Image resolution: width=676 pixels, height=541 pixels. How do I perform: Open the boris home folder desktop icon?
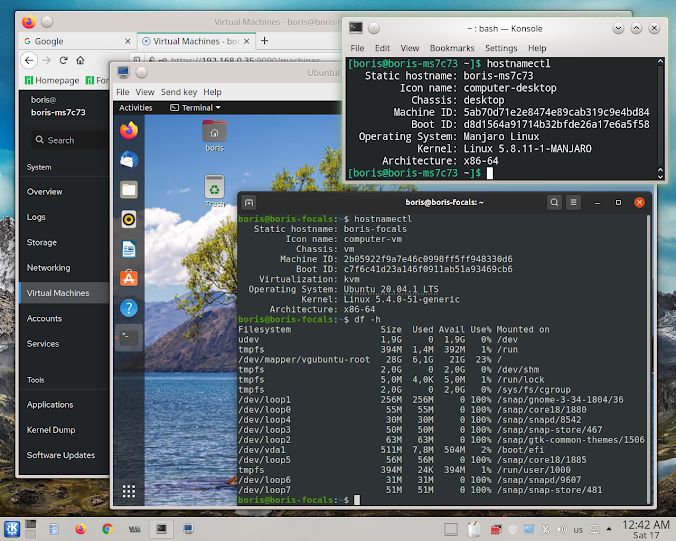pyautogui.click(x=215, y=136)
